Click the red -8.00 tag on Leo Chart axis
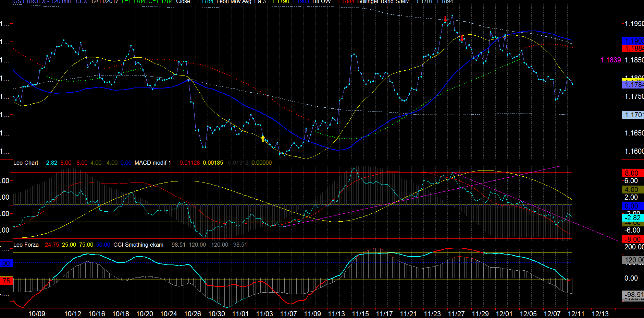 tap(633, 239)
